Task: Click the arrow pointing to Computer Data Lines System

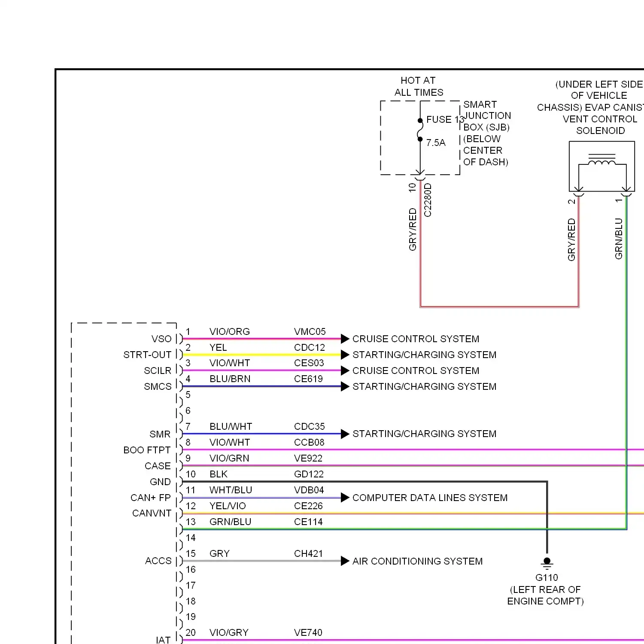Action: (x=345, y=498)
